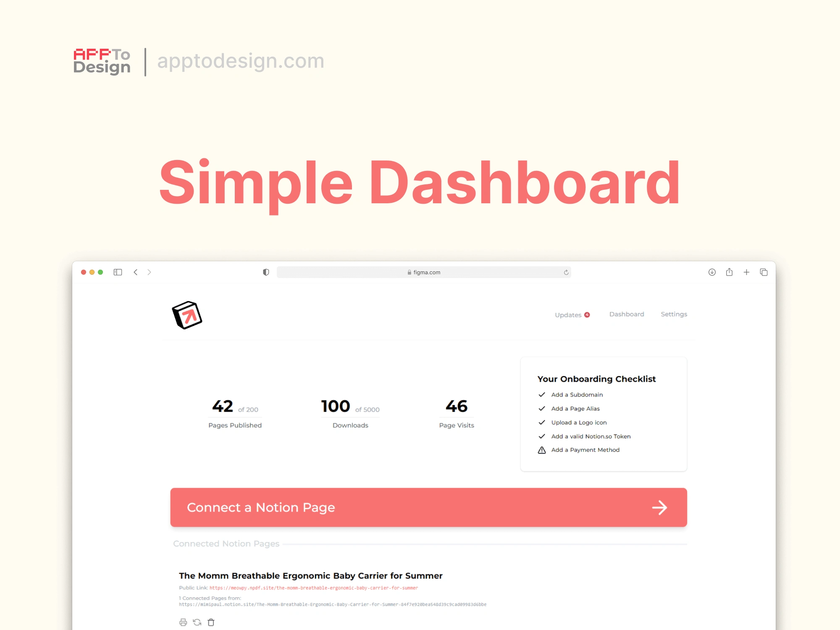Select the Dashboard tab
The height and width of the screenshot is (630, 840).
coord(626,314)
